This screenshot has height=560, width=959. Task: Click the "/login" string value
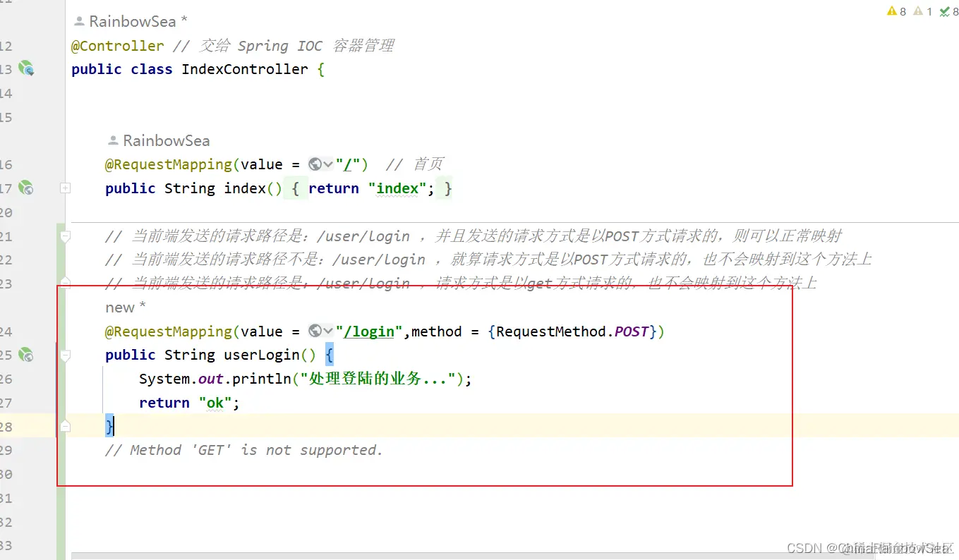[369, 331]
